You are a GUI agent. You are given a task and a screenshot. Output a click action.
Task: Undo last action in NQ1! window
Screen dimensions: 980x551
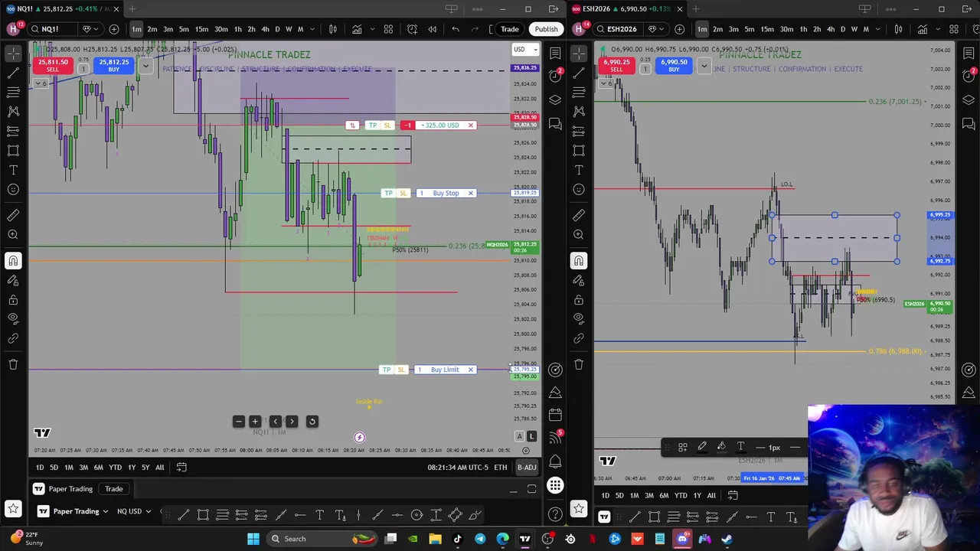point(456,29)
